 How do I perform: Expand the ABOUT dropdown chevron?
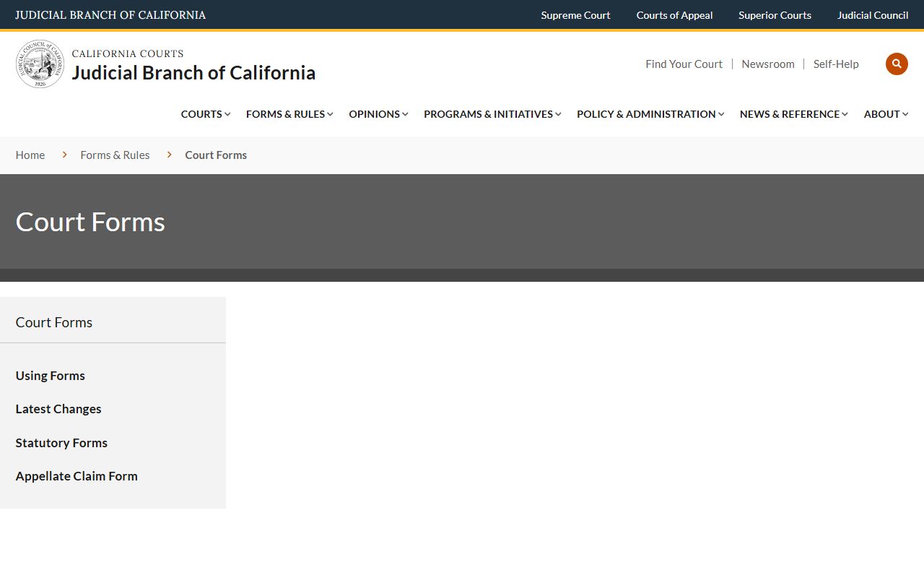coord(905,114)
